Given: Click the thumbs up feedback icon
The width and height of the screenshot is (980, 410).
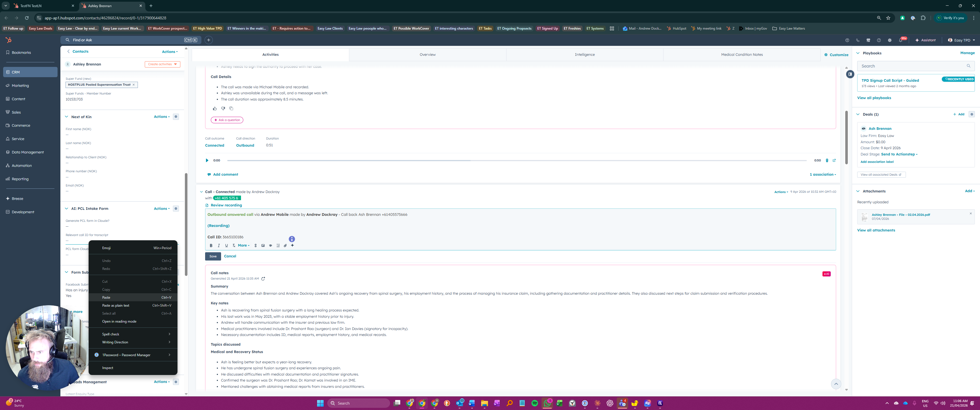Looking at the screenshot, I should click(215, 109).
